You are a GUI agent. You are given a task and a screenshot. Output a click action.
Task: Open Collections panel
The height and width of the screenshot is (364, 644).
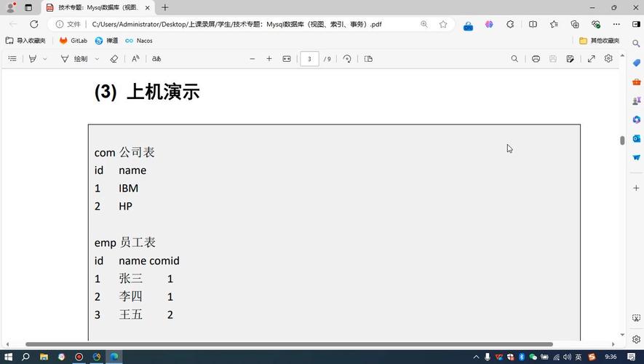coord(575,24)
